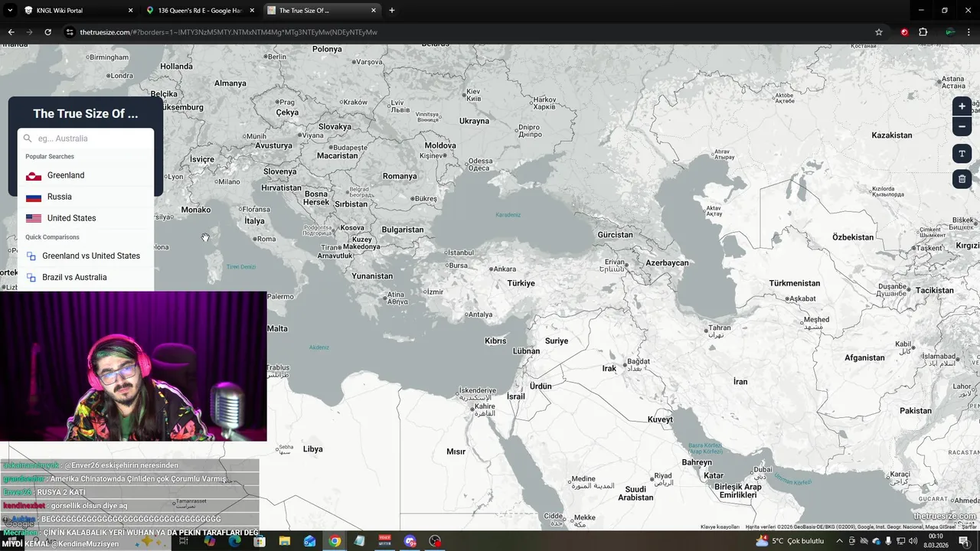This screenshot has width=980, height=551.
Task: Select Russia from popular searches
Action: pos(86,197)
